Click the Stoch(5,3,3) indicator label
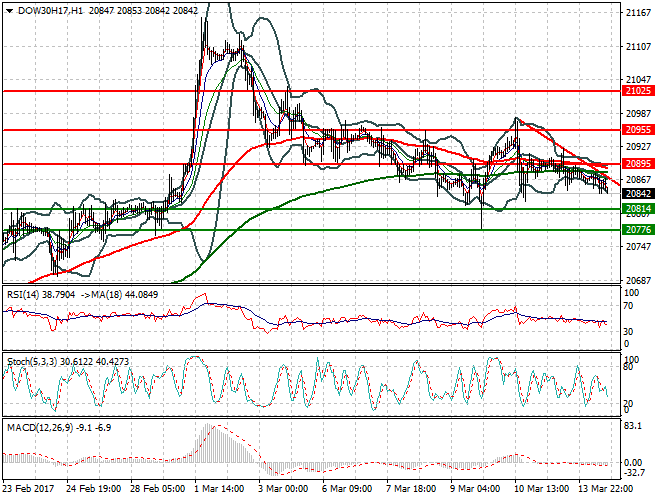Viewport: 660px width, 500px height. 34,361
